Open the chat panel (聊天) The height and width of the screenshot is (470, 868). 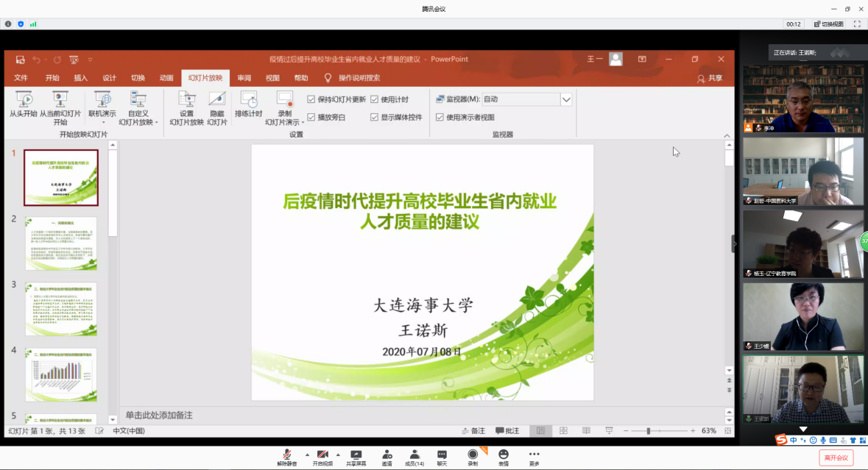tap(442, 457)
